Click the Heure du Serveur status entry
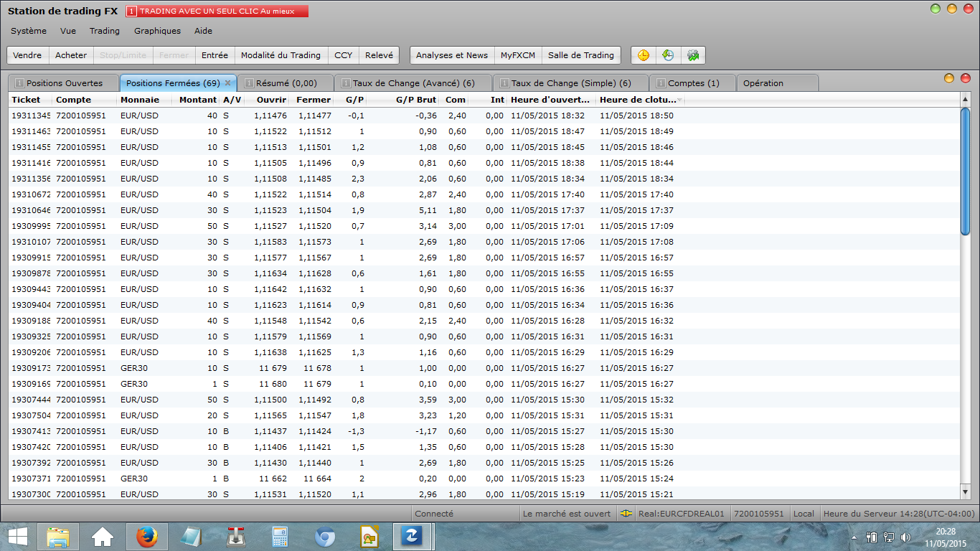 coord(899,514)
